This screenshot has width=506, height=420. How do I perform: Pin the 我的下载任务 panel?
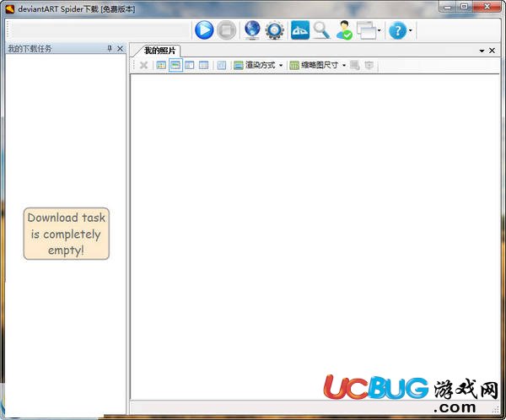coord(110,48)
